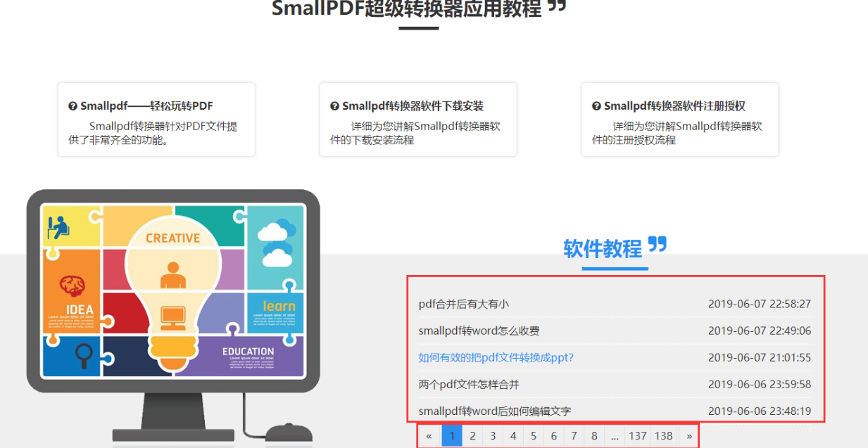Open the Smallpdf转换器软件注册授权 tutorial title
The width and height of the screenshot is (868, 448).
[x=674, y=106]
